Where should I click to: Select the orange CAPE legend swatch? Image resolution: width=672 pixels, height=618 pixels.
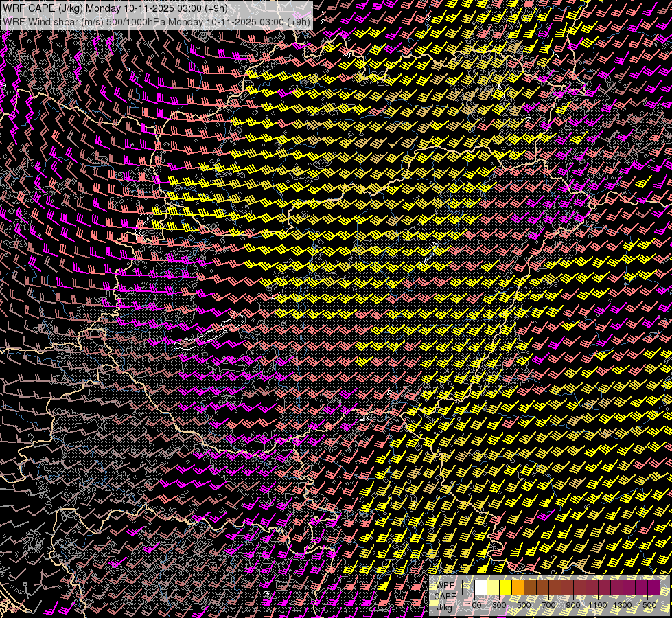[x=518, y=588]
